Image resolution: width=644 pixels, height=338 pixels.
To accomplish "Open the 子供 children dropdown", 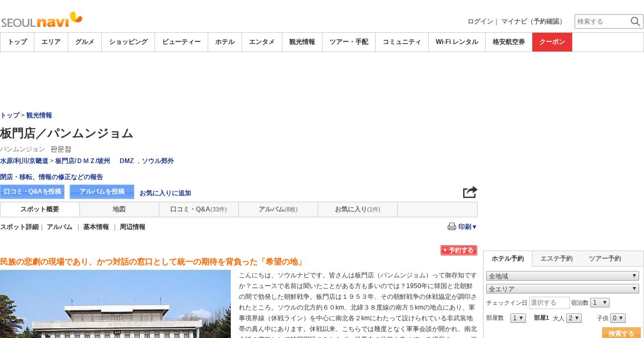I will coord(618,318).
